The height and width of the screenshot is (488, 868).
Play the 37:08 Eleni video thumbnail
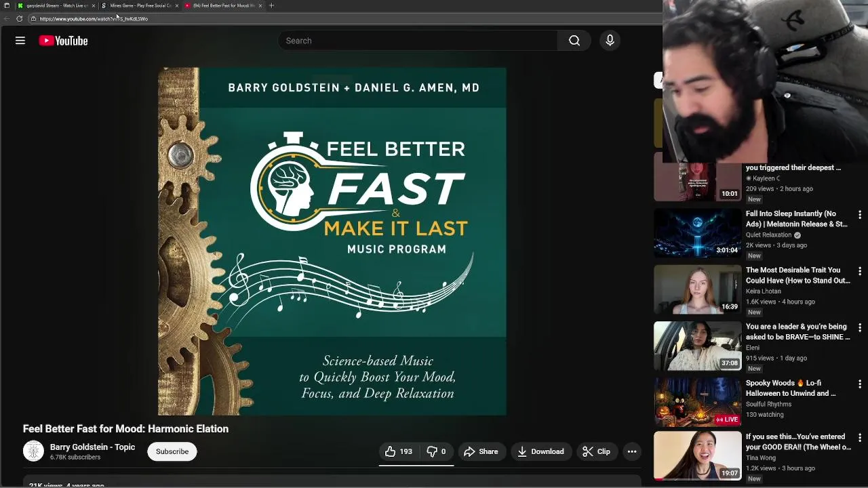pyautogui.click(x=697, y=346)
